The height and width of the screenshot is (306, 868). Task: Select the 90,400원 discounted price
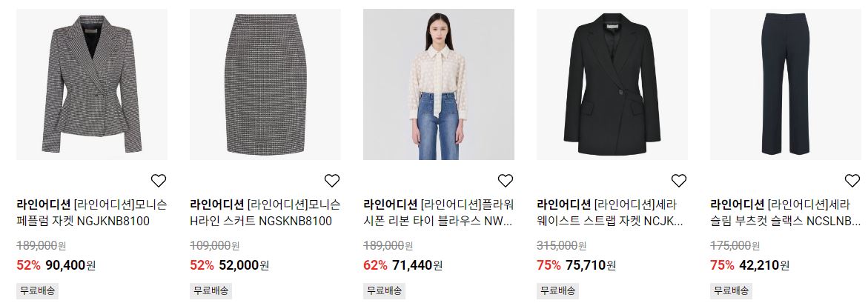[x=70, y=265]
